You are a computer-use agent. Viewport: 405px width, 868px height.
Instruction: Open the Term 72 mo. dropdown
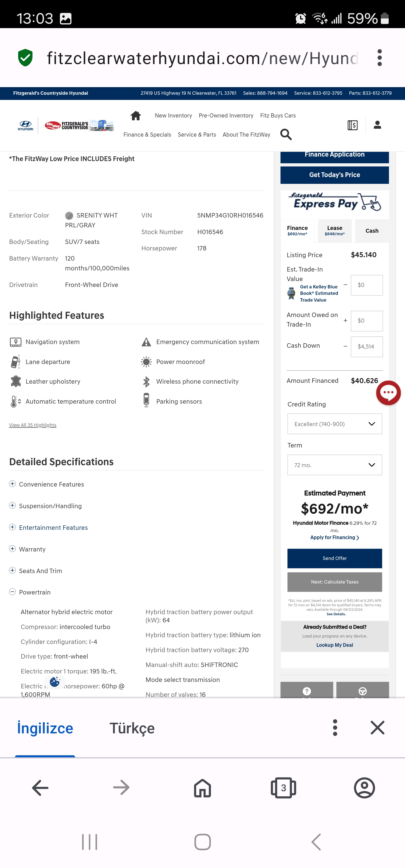(334, 465)
